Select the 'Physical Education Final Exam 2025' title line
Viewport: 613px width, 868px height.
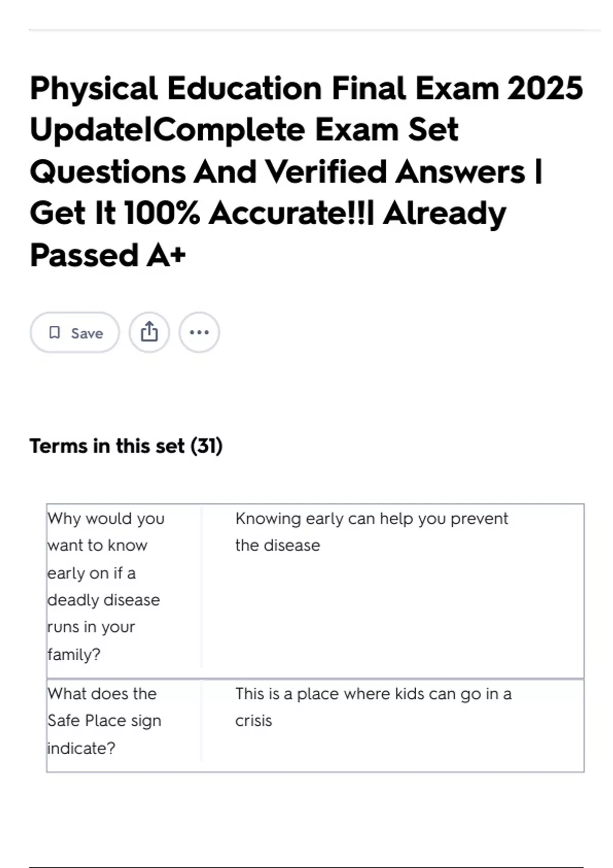click(306, 88)
